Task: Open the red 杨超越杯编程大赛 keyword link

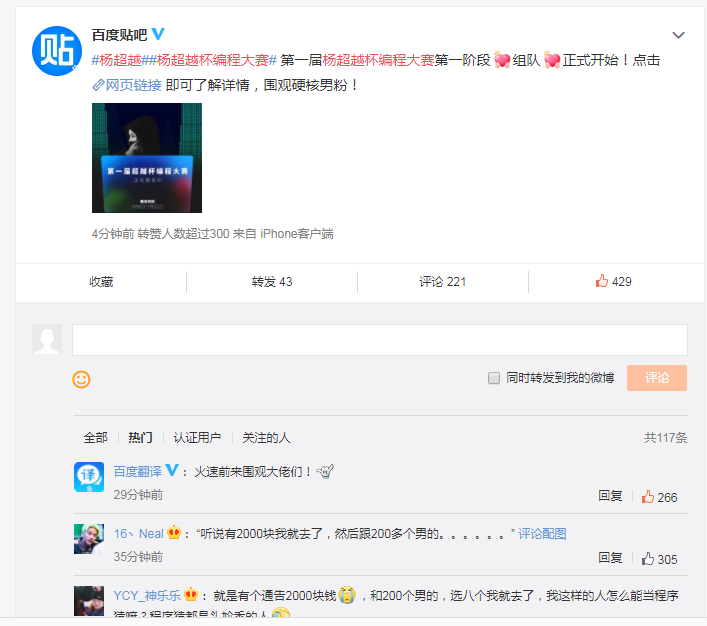Action: click(x=378, y=60)
